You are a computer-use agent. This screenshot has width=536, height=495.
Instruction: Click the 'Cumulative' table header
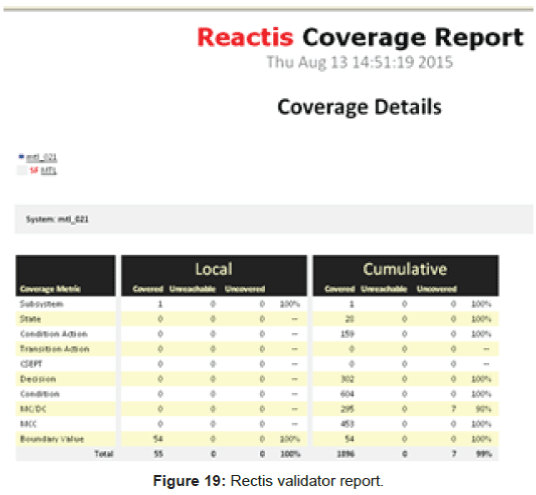pos(405,269)
